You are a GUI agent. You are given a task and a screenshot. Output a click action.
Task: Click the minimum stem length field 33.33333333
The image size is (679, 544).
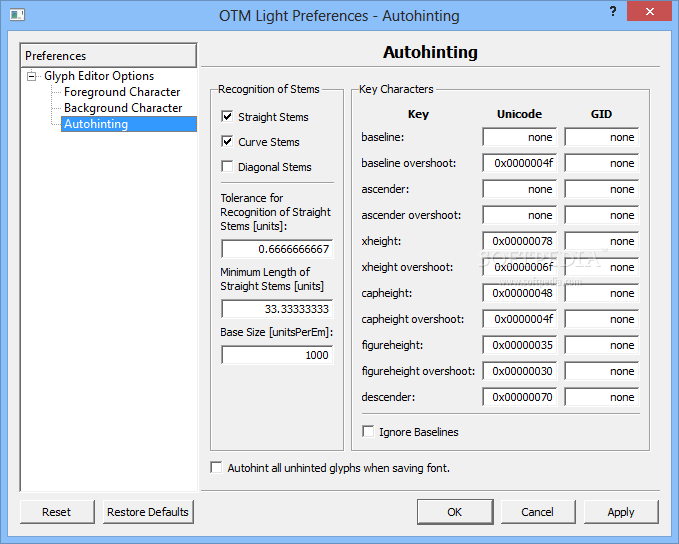click(277, 309)
